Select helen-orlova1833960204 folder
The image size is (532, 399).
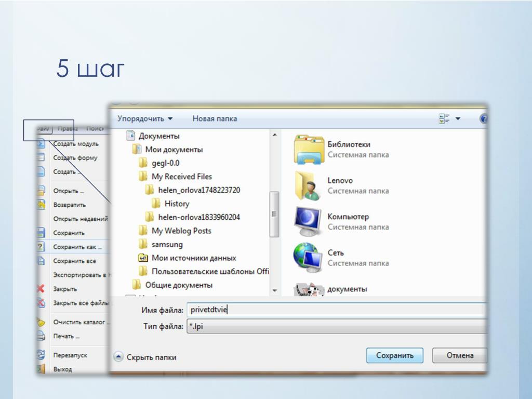tap(199, 217)
